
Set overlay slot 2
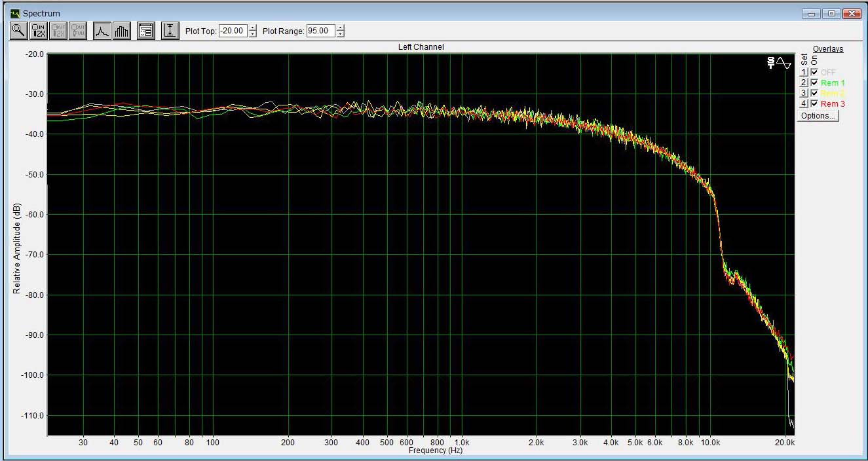pos(803,83)
